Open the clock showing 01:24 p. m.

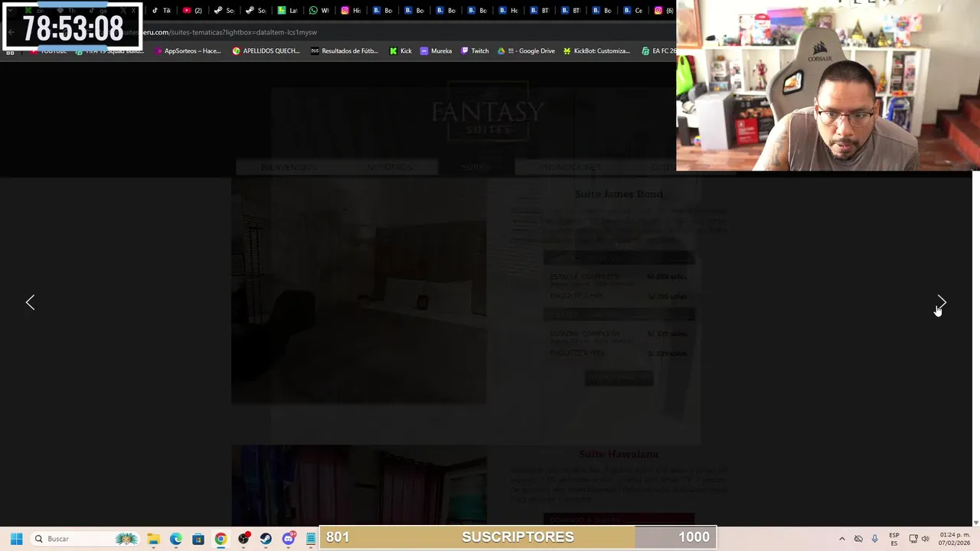pyautogui.click(x=955, y=539)
